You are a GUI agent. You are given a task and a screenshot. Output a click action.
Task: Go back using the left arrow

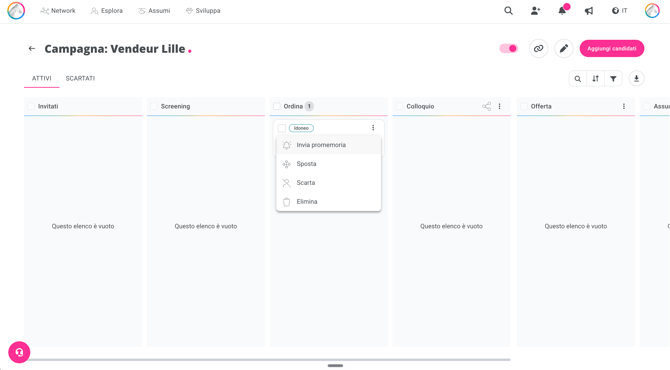pyautogui.click(x=32, y=49)
